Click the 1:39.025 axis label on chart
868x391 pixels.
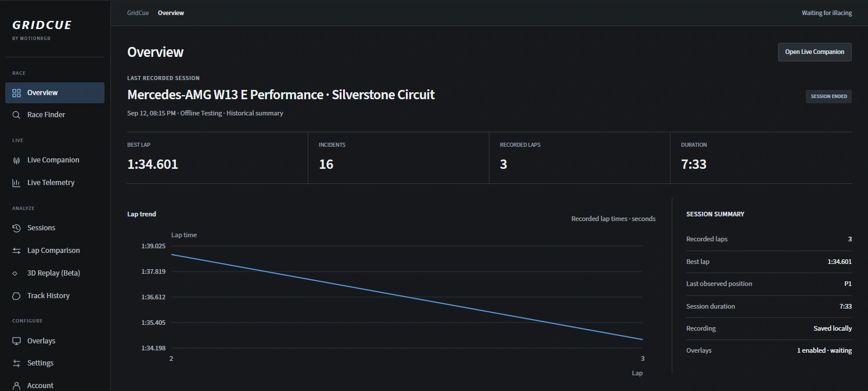point(153,246)
